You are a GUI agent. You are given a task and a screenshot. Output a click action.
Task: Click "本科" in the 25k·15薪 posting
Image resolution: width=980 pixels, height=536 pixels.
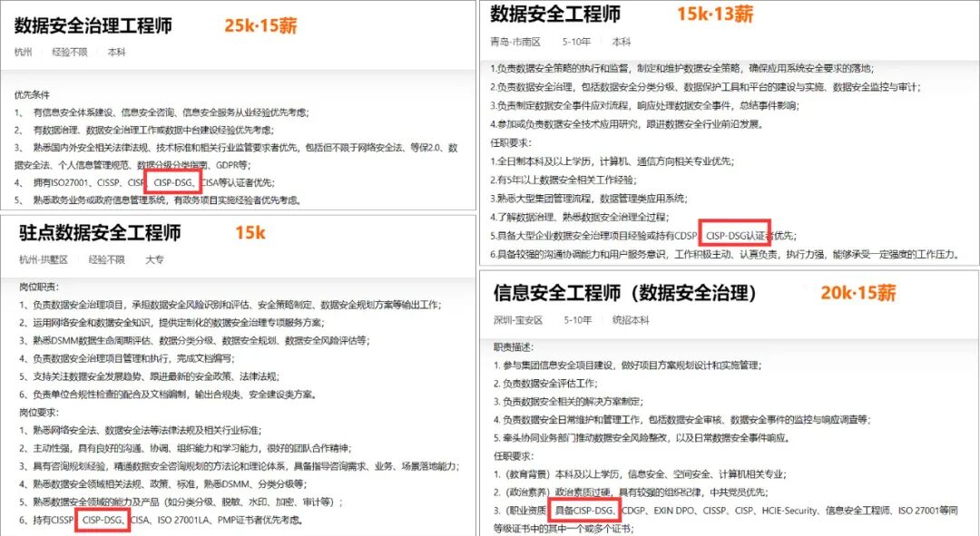tap(116, 52)
